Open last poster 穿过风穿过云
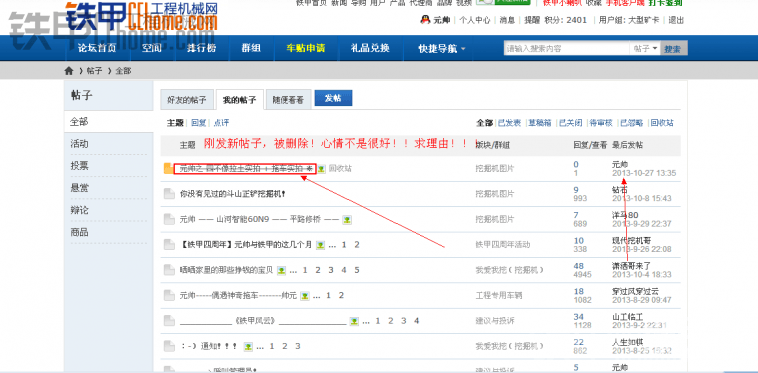The image size is (758, 373). pos(635,291)
